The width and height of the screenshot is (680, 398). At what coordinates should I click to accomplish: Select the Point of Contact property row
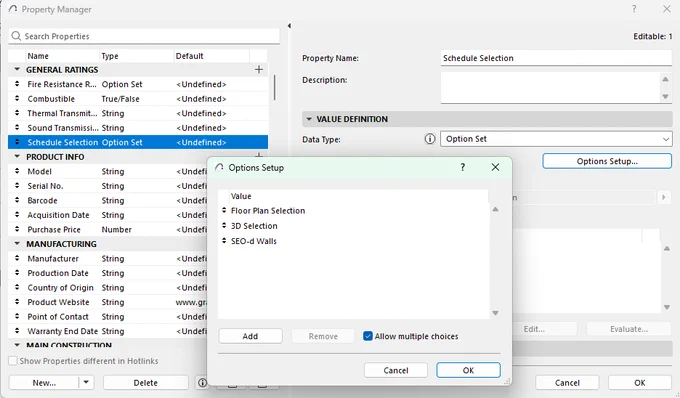point(108,316)
